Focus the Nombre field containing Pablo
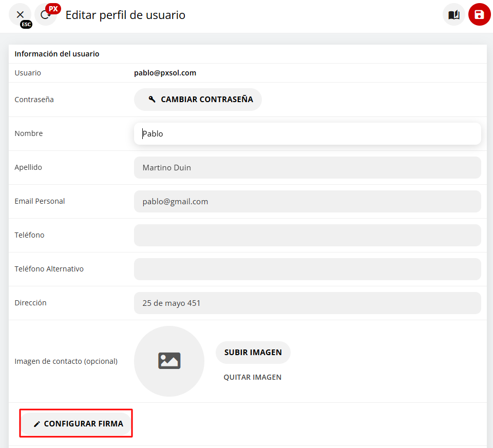493x448 pixels. 307,134
